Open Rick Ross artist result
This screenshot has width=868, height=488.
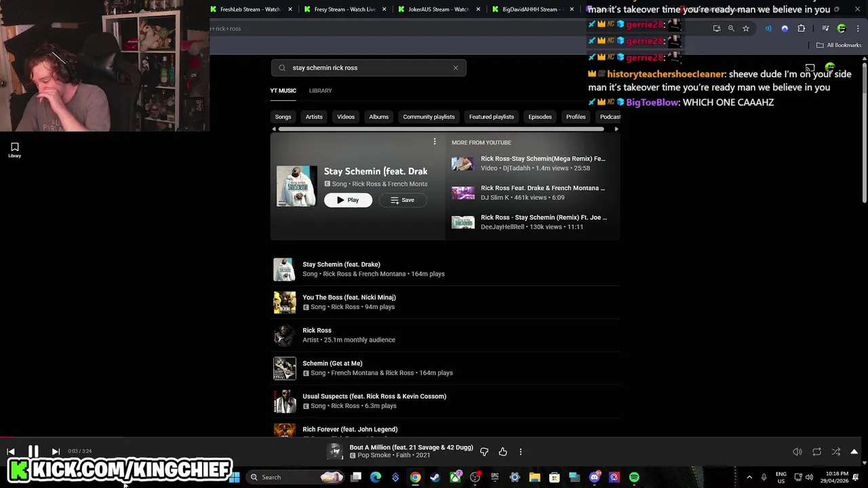pyautogui.click(x=446, y=335)
